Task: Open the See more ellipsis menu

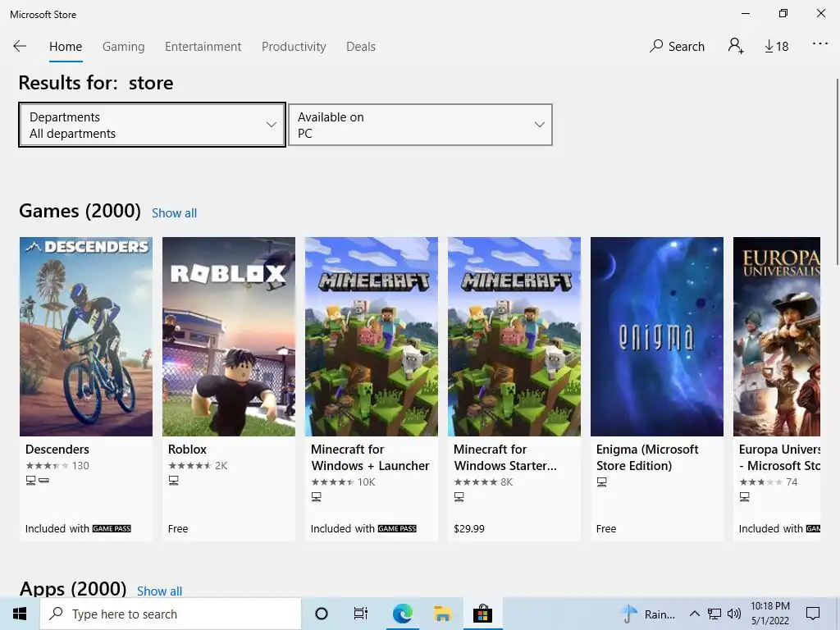Action: point(820,44)
